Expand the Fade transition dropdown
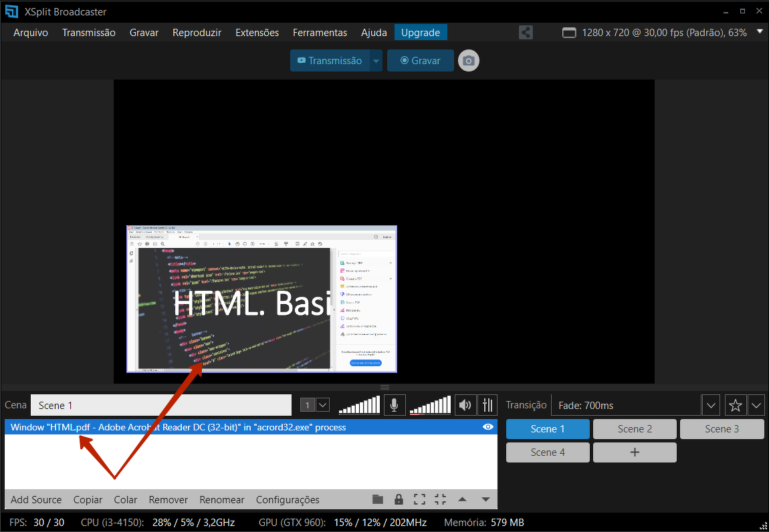769x532 pixels. click(710, 405)
